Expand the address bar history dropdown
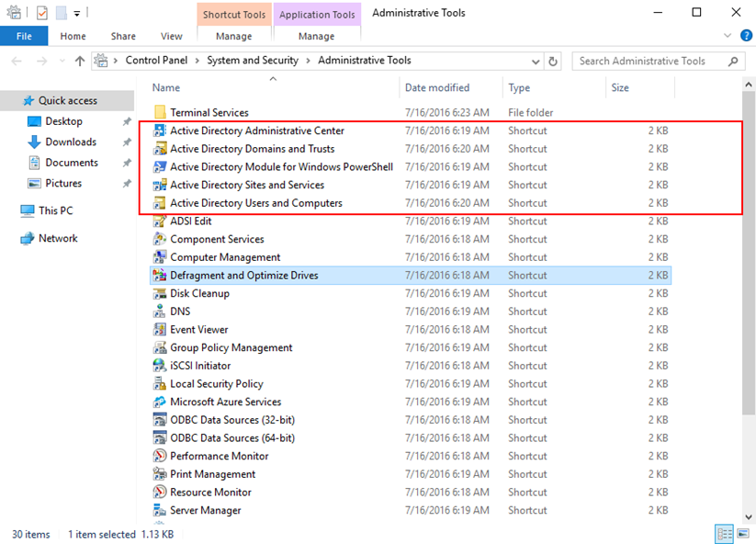 pyautogui.click(x=536, y=62)
